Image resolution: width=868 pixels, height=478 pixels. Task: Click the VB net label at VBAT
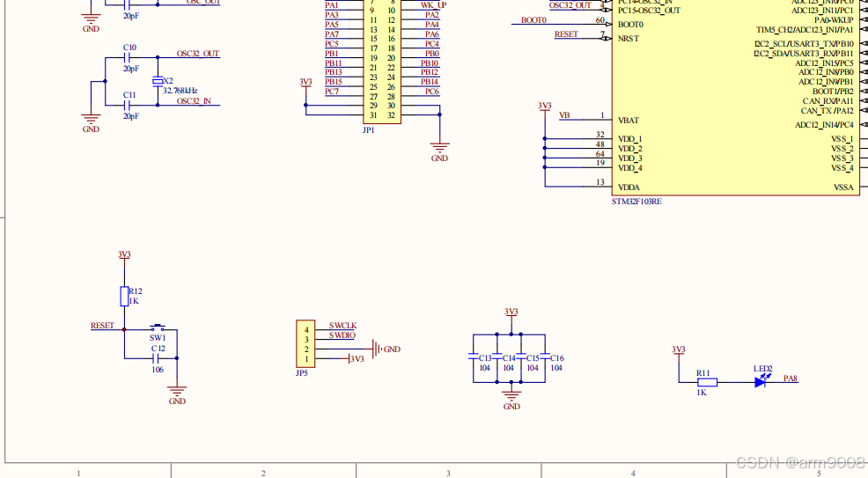tap(564, 115)
